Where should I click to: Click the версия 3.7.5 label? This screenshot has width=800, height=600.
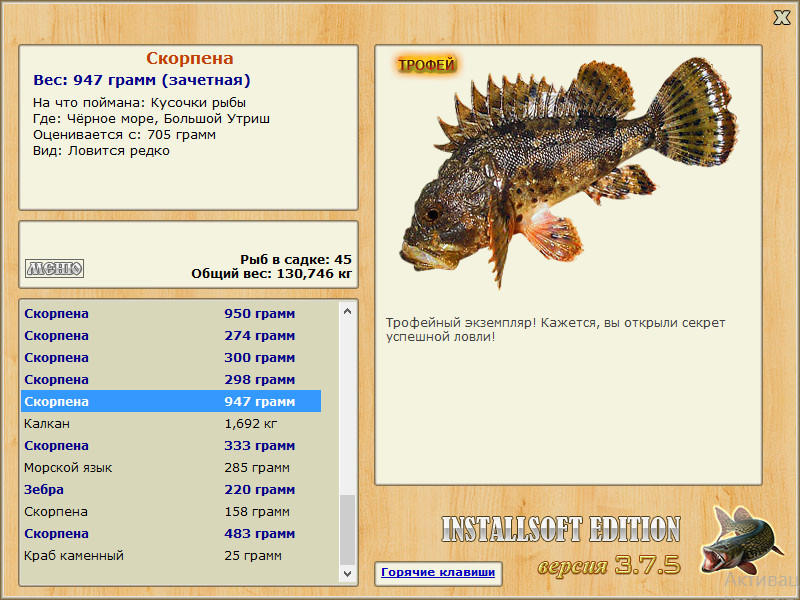coord(609,565)
